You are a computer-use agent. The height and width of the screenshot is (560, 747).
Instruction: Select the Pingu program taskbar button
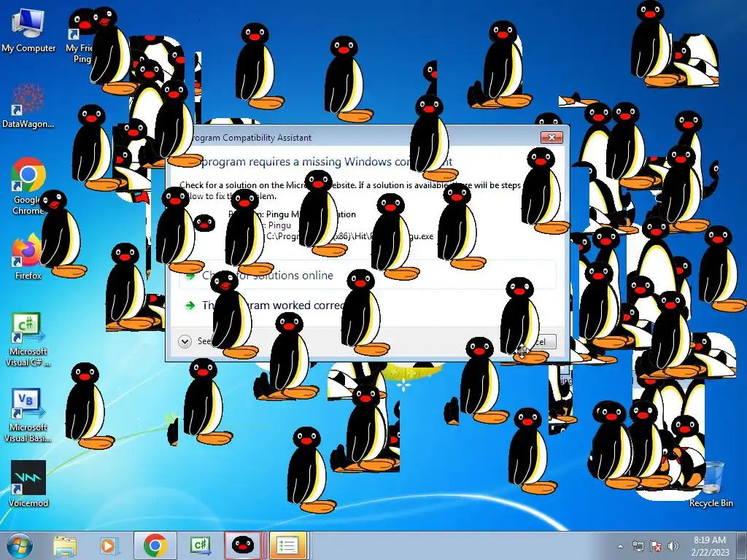point(242,545)
